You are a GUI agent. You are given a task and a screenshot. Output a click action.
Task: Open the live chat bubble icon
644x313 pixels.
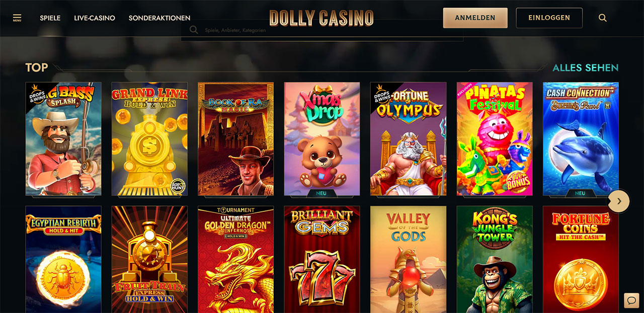point(631,300)
